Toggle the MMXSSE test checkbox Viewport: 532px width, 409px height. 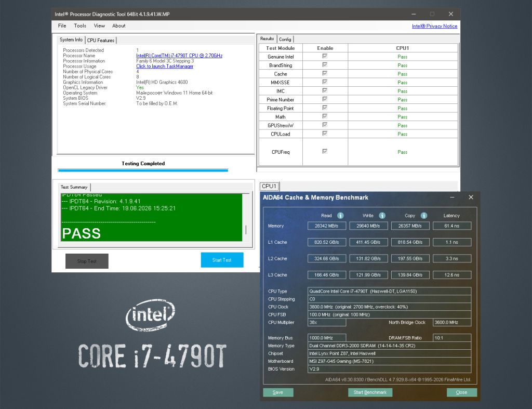coord(325,82)
